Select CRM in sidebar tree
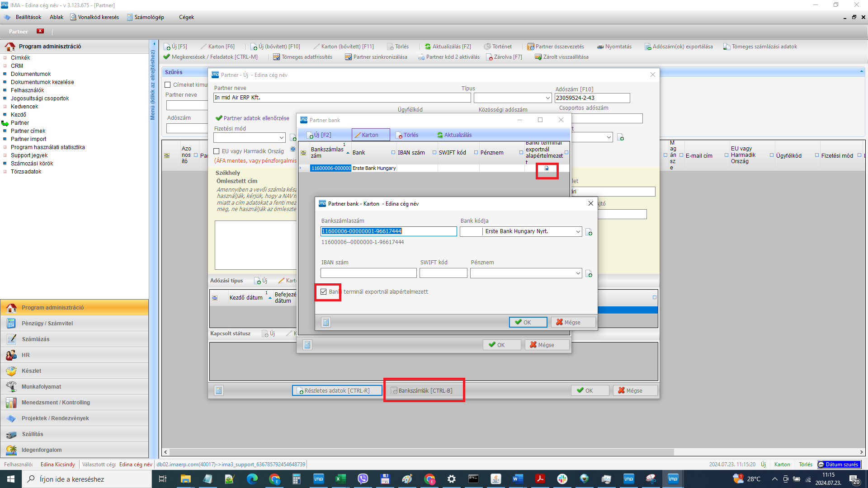 pos(17,66)
